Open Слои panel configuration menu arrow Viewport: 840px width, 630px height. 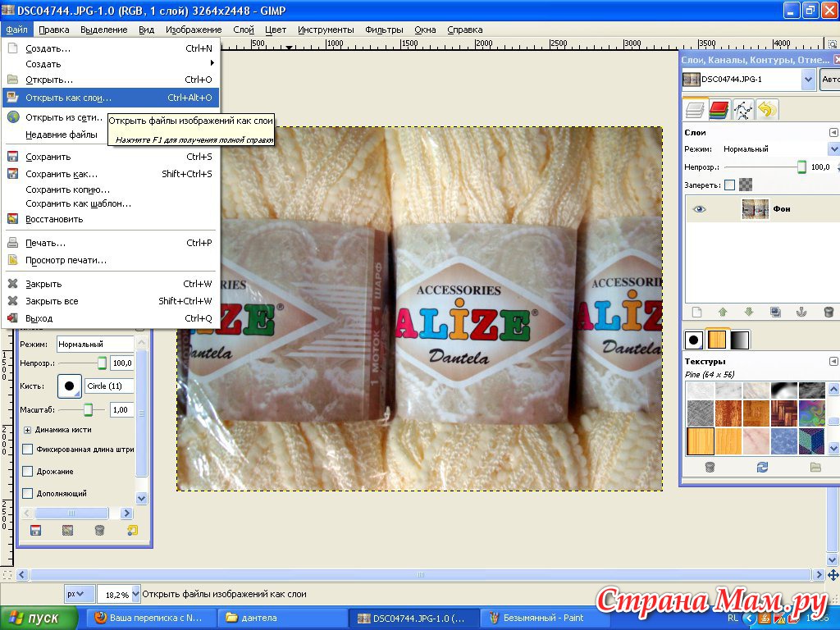833,132
